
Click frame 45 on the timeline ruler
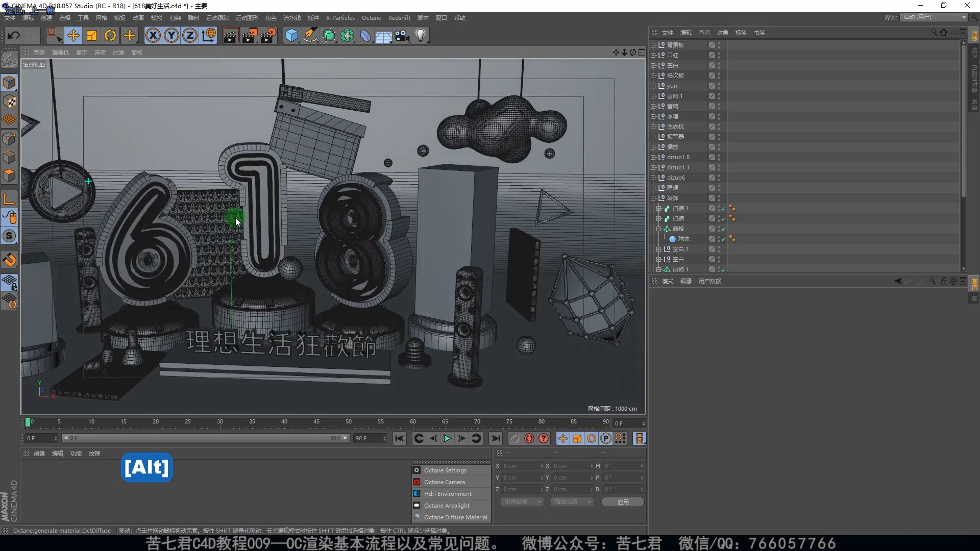[316, 422]
